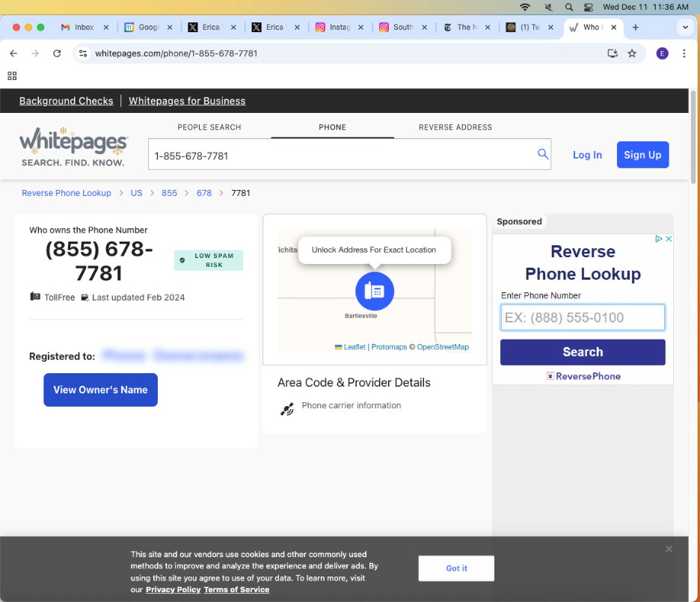This screenshot has width=700, height=602.
Task: Click the muted sound icon in menu bar
Action: 549,7
